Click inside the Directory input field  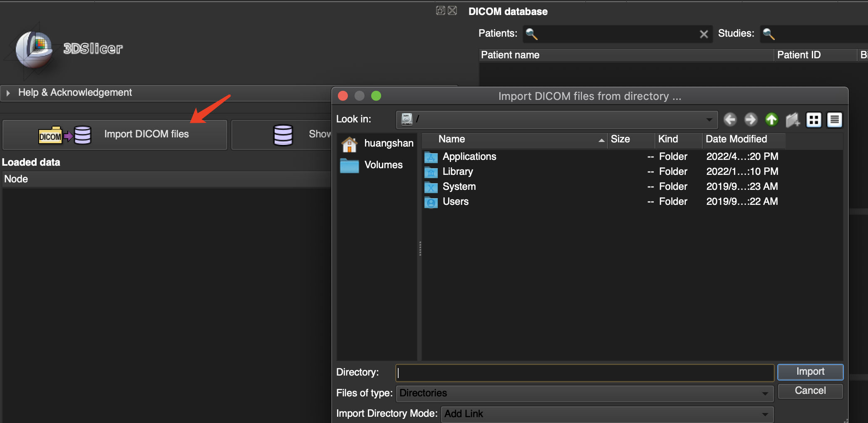(x=583, y=372)
